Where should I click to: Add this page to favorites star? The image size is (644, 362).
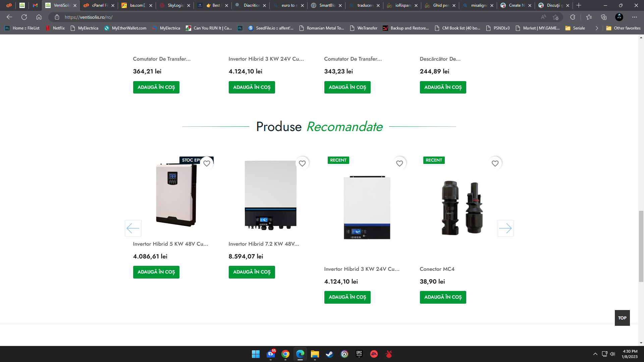(x=556, y=17)
